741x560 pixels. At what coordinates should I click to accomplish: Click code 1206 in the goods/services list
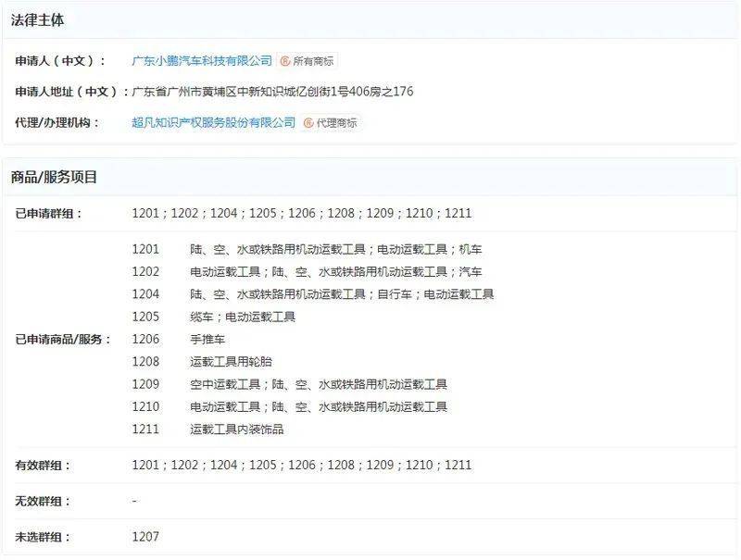point(145,339)
